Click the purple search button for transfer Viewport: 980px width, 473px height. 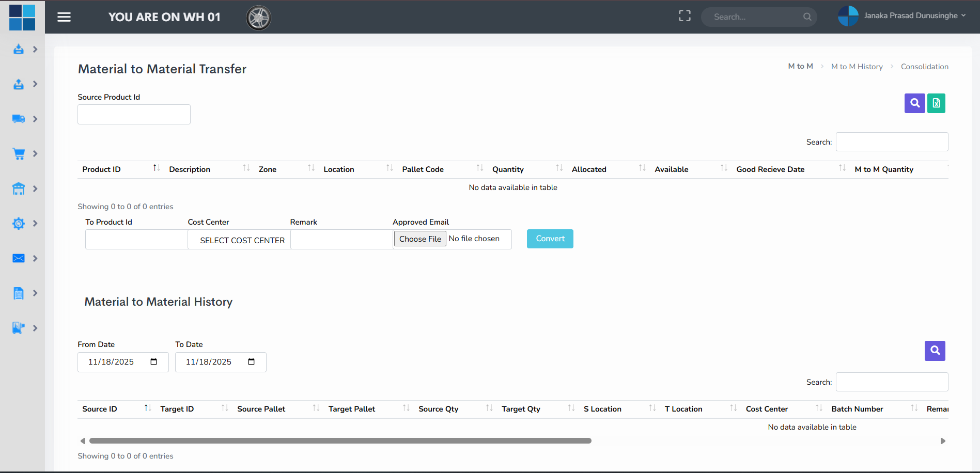pyautogui.click(x=914, y=103)
